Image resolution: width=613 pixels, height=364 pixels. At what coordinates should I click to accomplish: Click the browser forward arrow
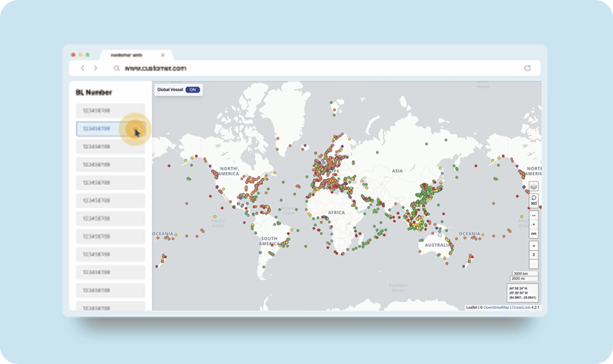[95, 68]
